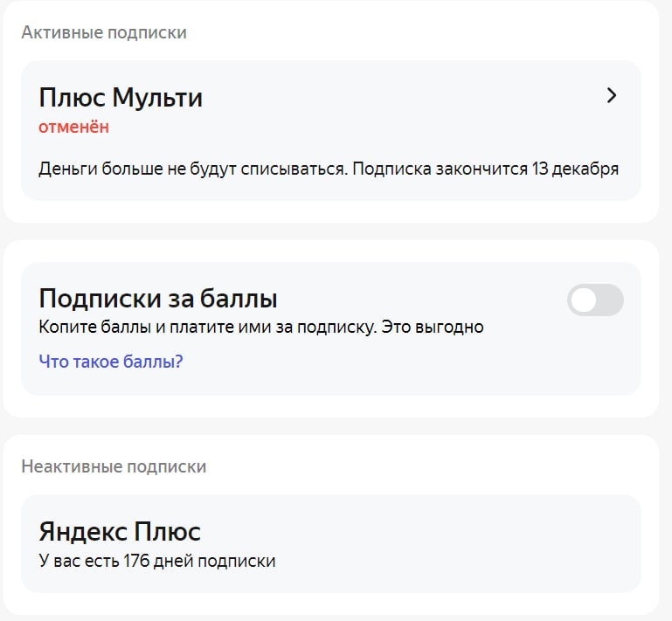Click the 'Неактивные подписки' section heading

tap(114, 466)
